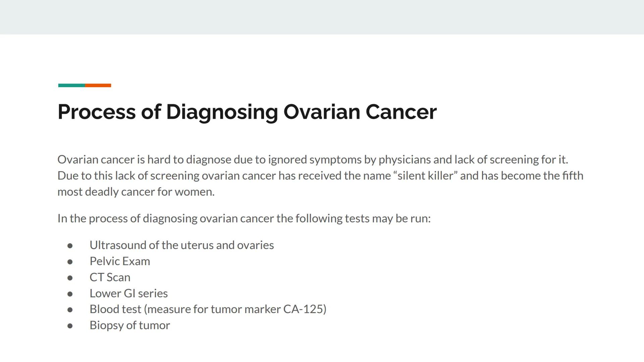Click the bullet dot beside "Pelvic Exam"
The width and height of the screenshot is (644, 362).
tap(70, 262)
